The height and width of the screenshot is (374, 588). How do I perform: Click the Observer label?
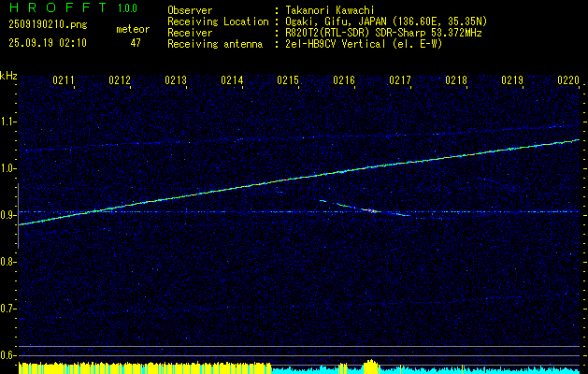click(190, 10)
